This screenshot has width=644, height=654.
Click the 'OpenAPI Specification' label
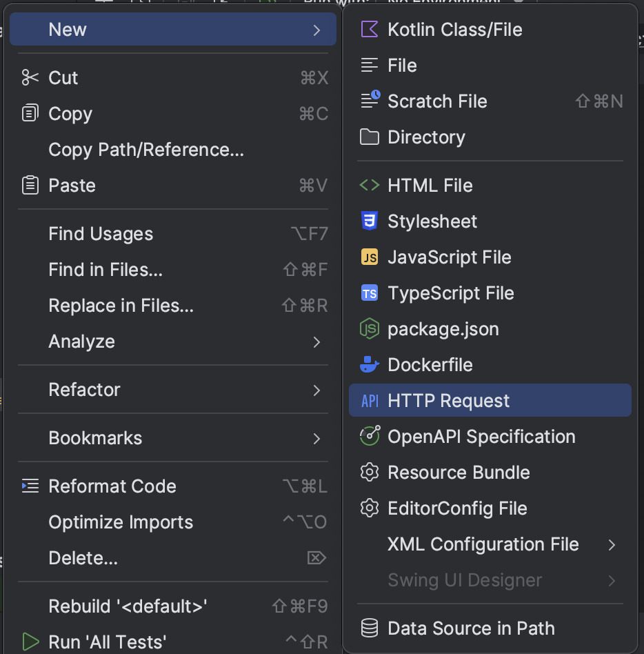pyautogui.click(x=481, y=437)
